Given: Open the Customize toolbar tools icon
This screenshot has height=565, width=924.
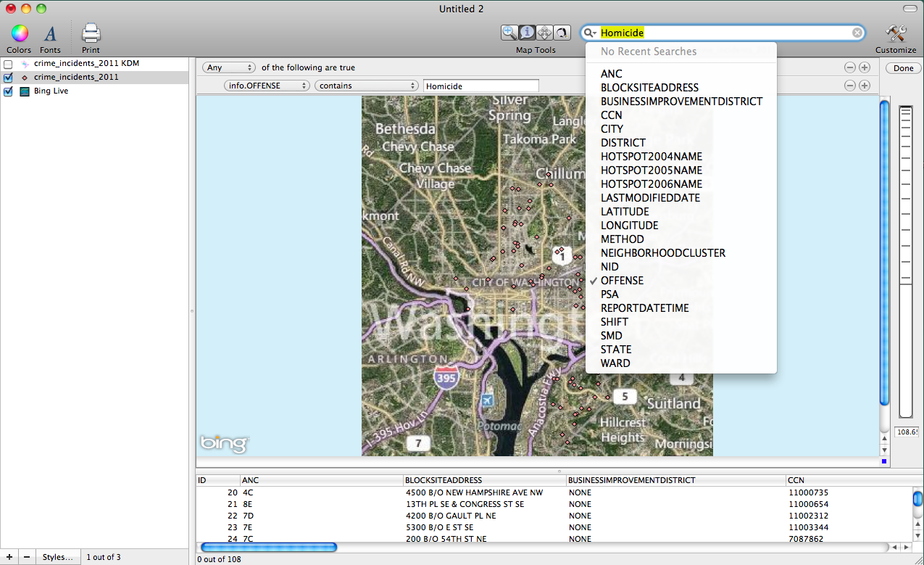Looking at the screenshot, I should click(896, 34).
